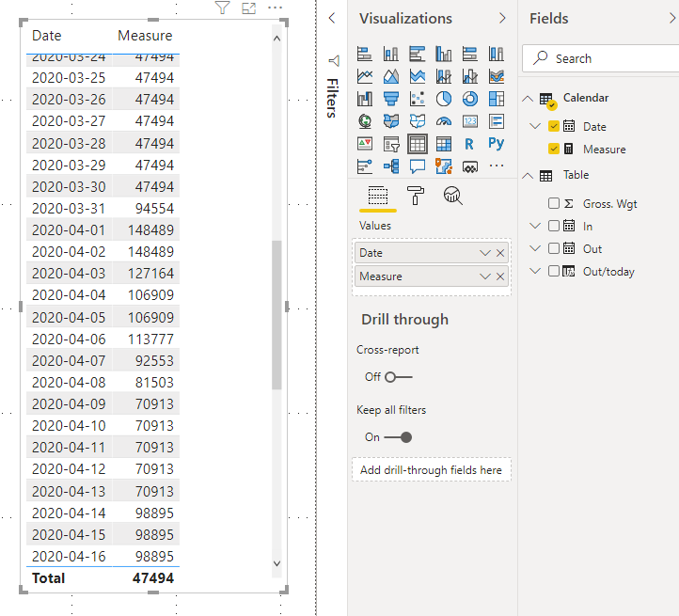Insert an R script visual

click(469, 144)
